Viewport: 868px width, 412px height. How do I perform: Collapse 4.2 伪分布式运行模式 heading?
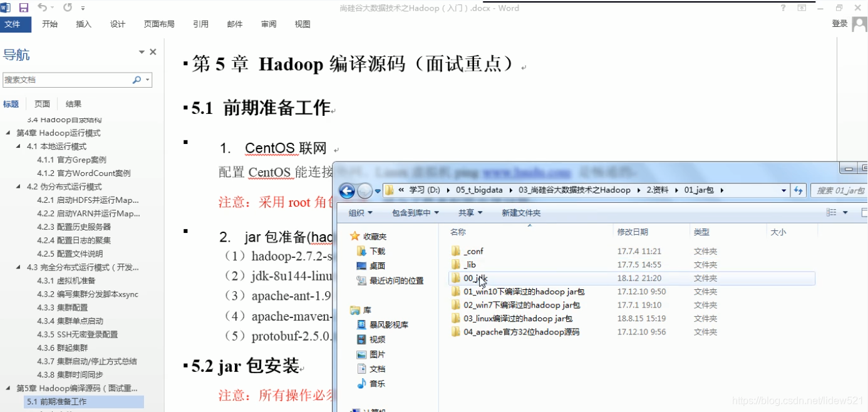tap(19, 187)
